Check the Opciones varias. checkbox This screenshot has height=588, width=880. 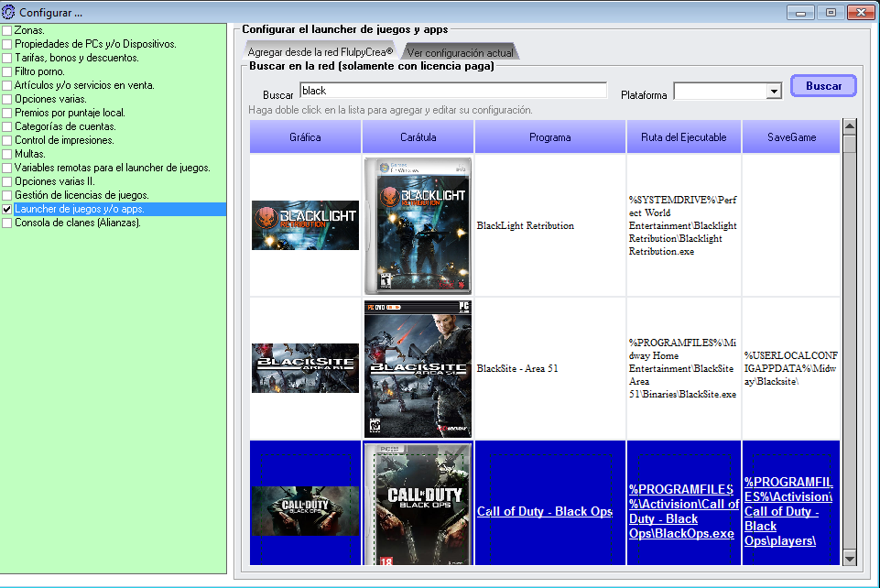(x=6, y=99)
